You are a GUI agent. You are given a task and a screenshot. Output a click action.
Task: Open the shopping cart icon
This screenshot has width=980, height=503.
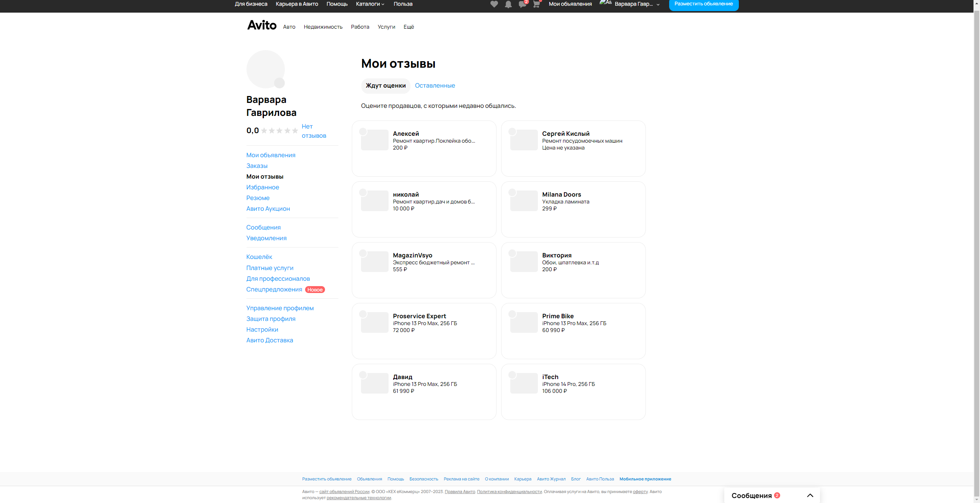coord(536,4)
